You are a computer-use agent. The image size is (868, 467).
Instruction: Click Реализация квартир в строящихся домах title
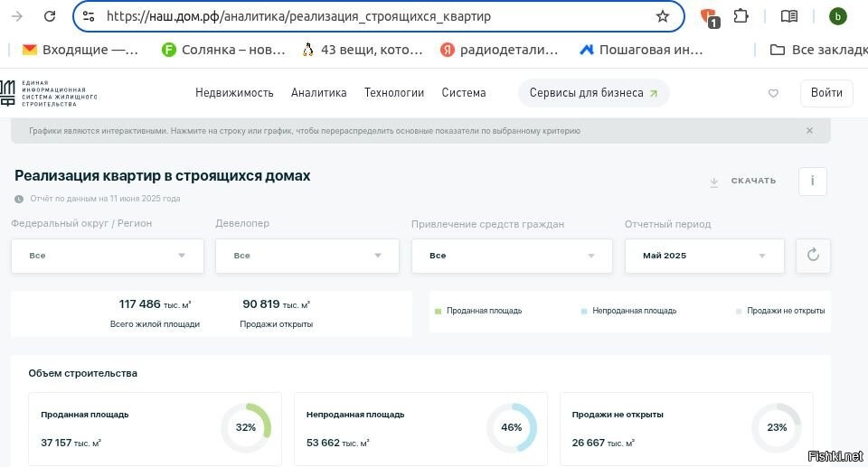(162, 176)
